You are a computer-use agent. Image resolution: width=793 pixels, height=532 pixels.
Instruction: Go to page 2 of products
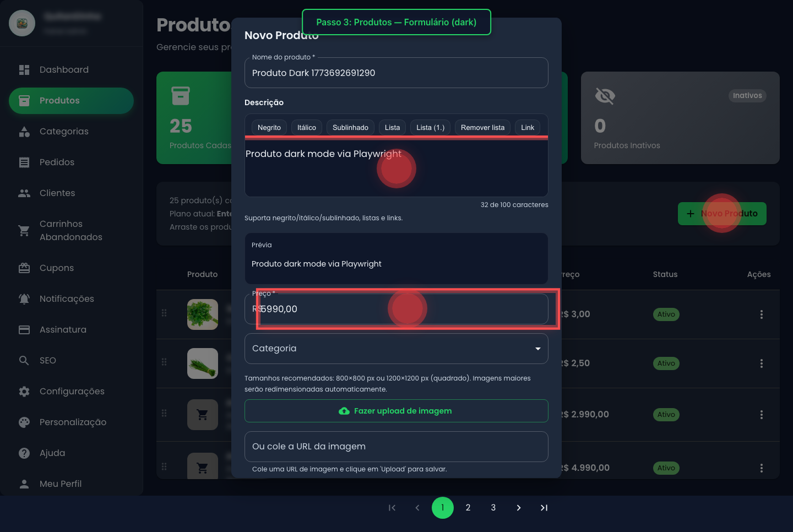tap(468, 508)
